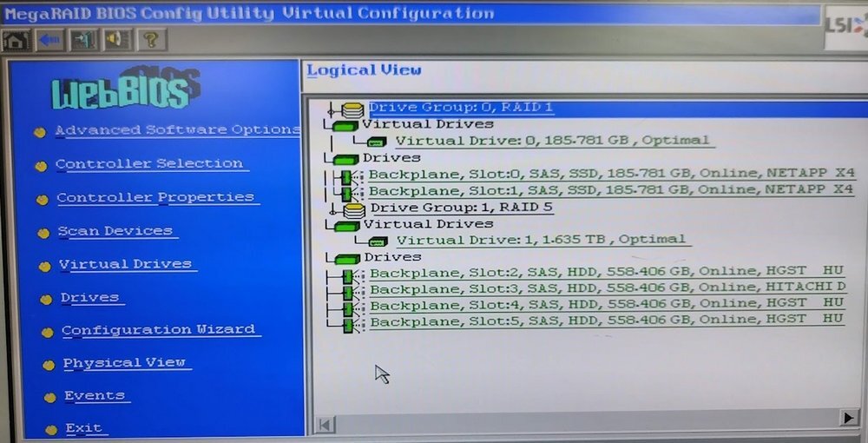Select Backplane Slot:5 HGST HDD

(607, 320)
